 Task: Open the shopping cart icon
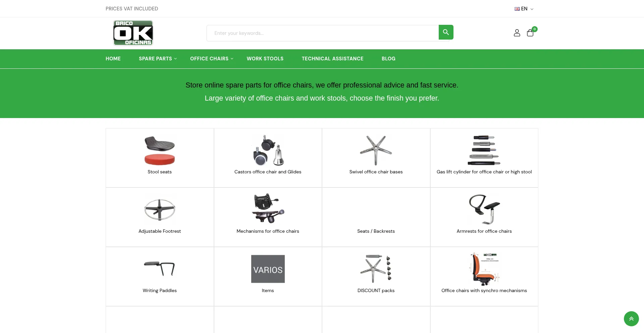pyautogui.click(x=530, y=33)
